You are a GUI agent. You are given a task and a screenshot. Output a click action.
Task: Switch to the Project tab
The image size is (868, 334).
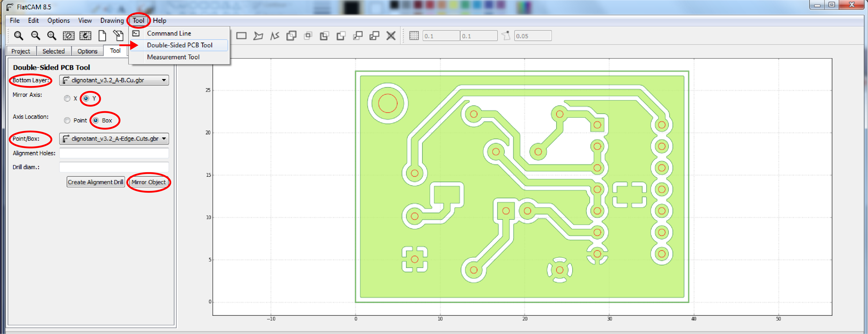(21, 51)
